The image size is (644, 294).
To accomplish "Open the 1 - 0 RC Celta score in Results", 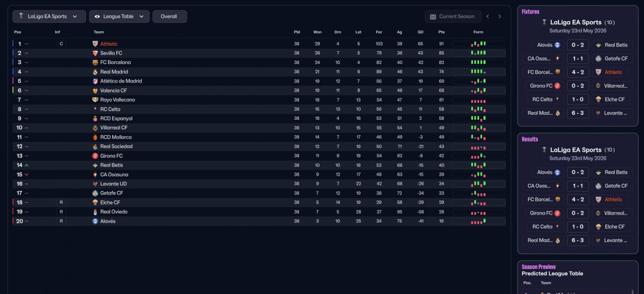I will point(578,227).
